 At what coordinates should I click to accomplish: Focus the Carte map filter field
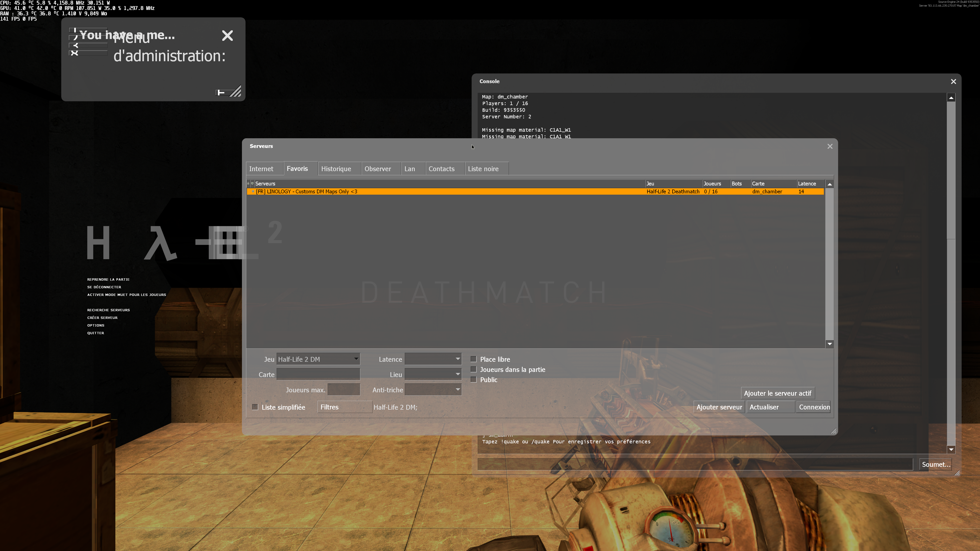(318, 374)
